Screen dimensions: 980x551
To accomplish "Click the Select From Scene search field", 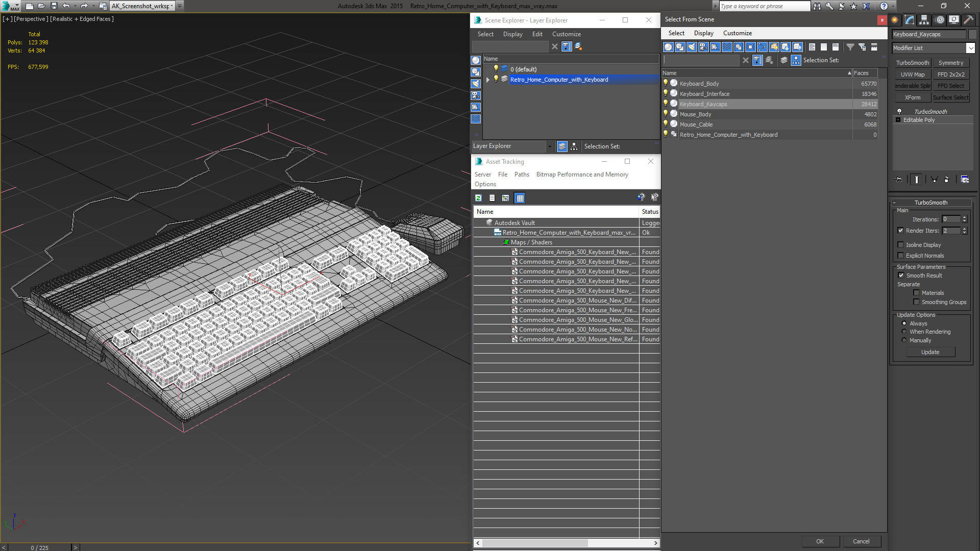I will point(701,60).
